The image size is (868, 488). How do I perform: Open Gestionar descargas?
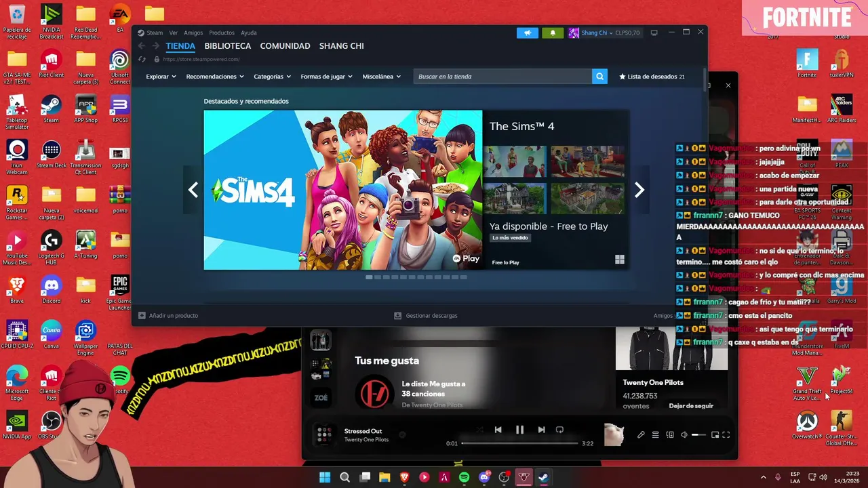(426, 315)
